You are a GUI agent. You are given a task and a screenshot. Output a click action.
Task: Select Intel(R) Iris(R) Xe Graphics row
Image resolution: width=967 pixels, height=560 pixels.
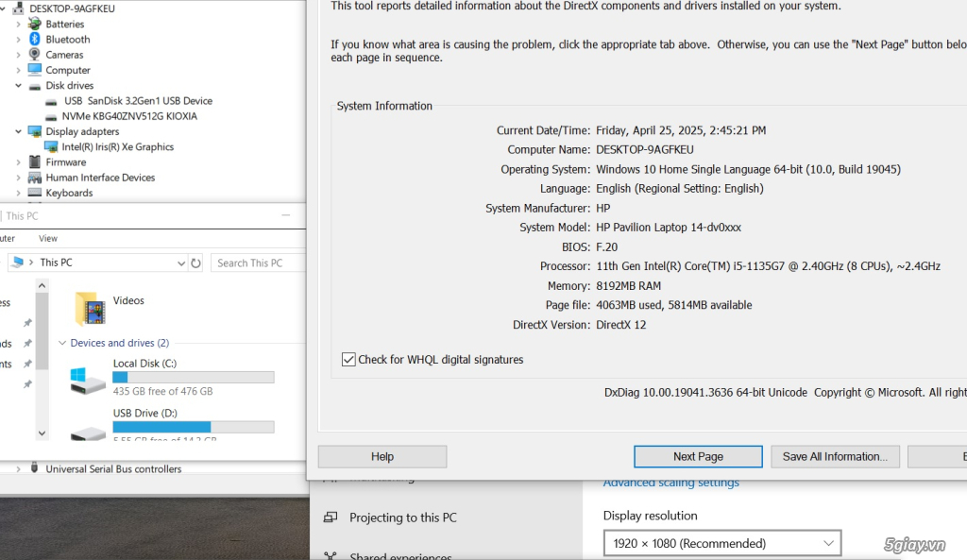pos(118,146)
